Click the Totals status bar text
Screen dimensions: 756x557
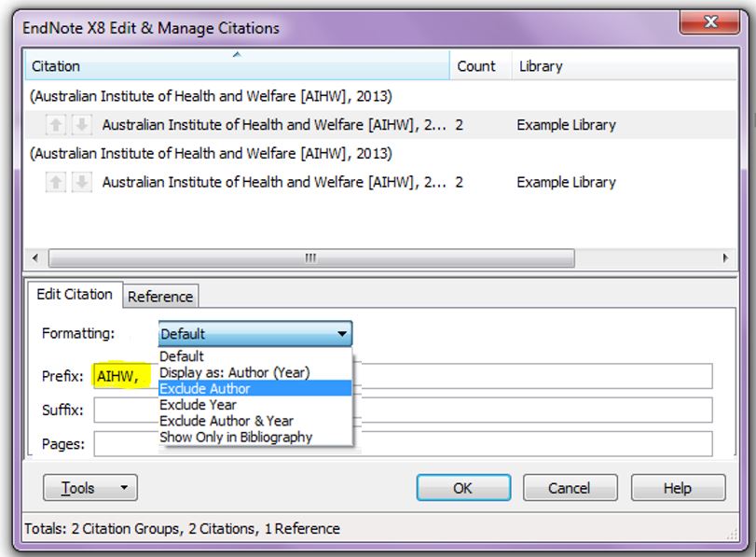tap(183, 529)
